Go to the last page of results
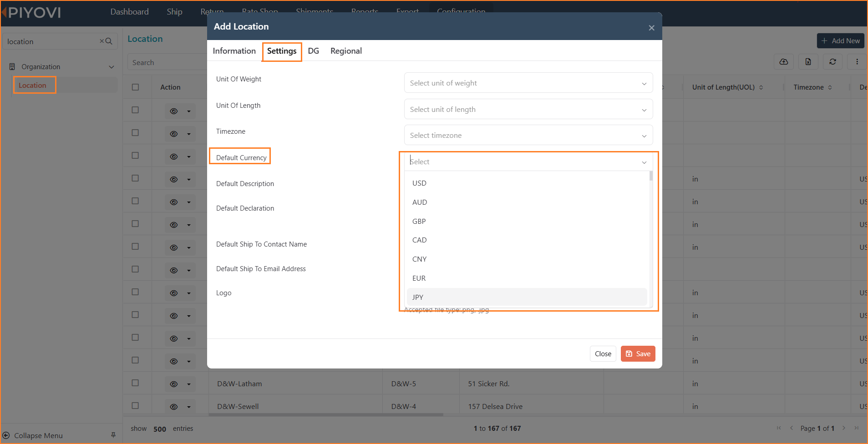Image resolution: width=868 pixels, height=444 pixels. [x=856, y=428]
